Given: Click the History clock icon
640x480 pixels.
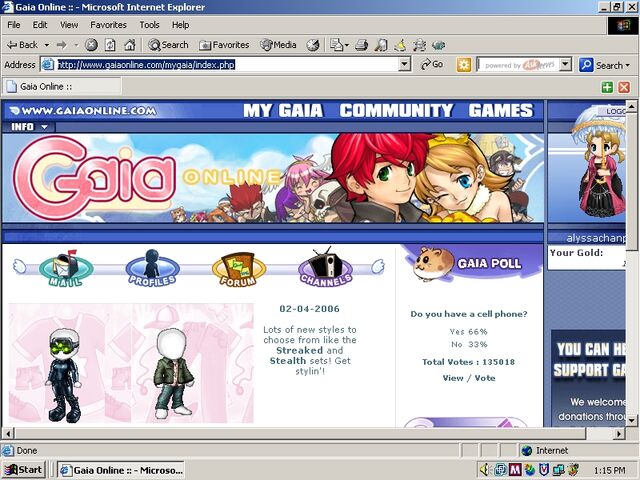Looking at the screenshot, I should coord(313,45).
